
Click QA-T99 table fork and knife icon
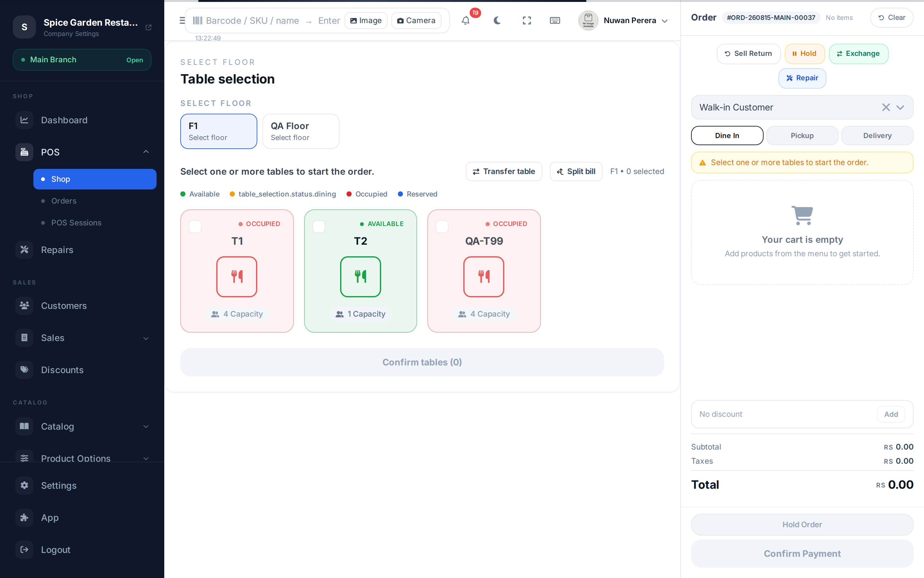coord(484,276)
